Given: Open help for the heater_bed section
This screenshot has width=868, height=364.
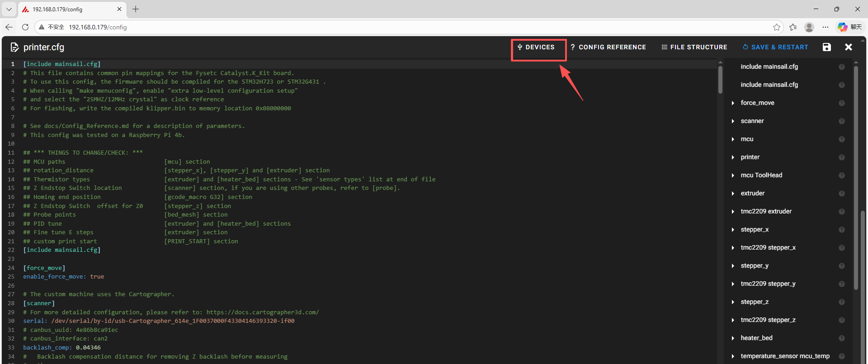Looking at the screenshot, I should [x=842, y=338].
